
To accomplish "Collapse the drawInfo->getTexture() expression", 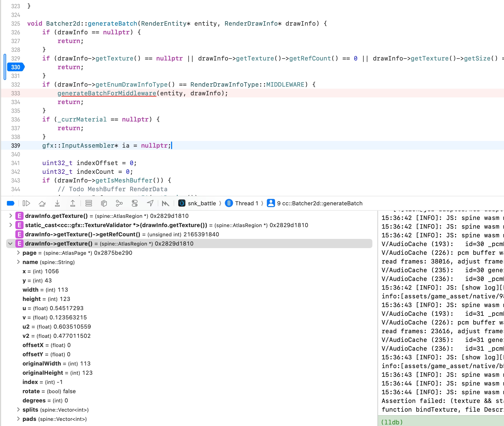I will [10, 244].
